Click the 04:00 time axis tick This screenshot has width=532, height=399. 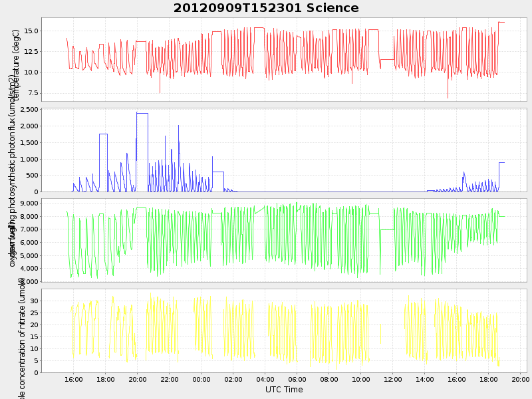[x=265, y=380]
